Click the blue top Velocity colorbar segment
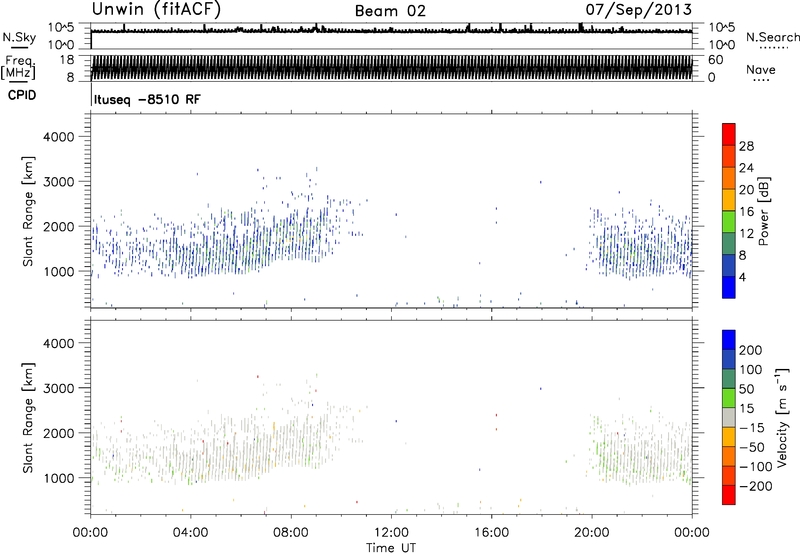 pos(729,340)
